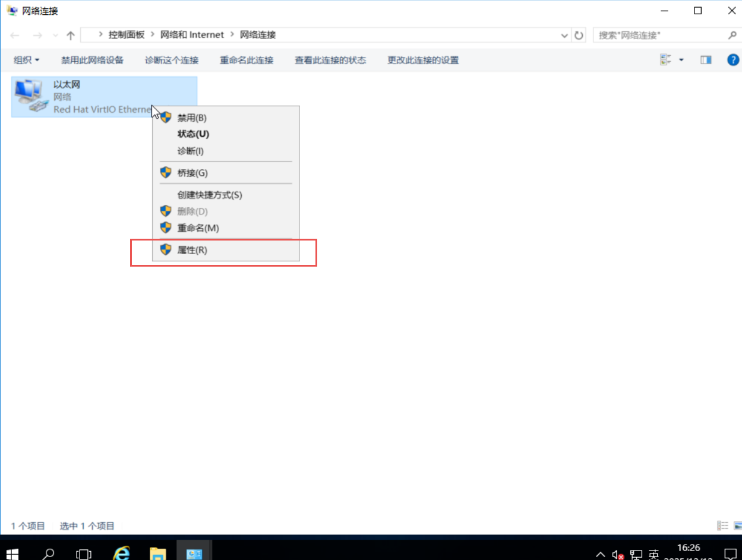Select 桥接(G) context menu entry
Screen dimensions: 742x560
coord(226,173)
